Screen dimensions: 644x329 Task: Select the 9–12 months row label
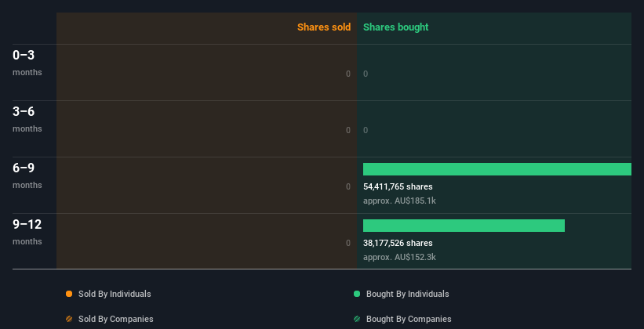click(x=27, y=232)
